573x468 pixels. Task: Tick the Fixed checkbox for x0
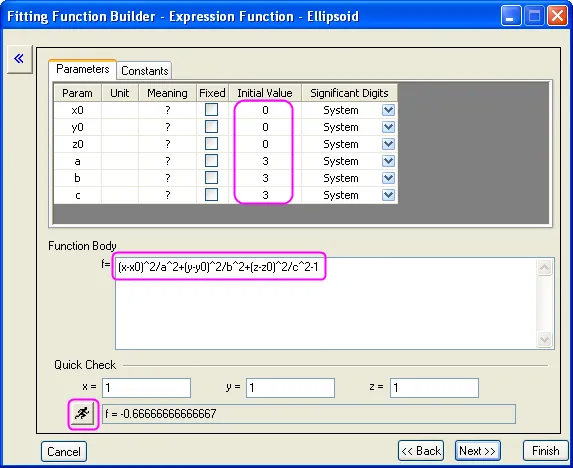tap(212, 110)
